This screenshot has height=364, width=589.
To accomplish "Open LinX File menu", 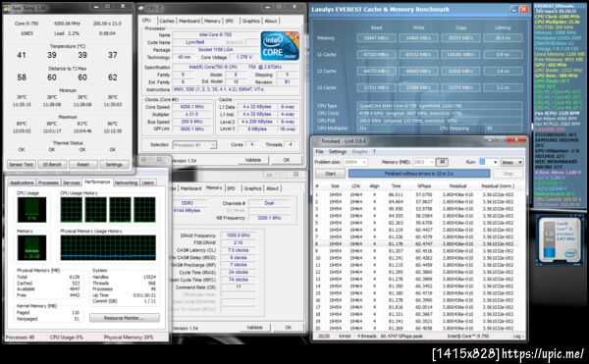I will point(319,152).
